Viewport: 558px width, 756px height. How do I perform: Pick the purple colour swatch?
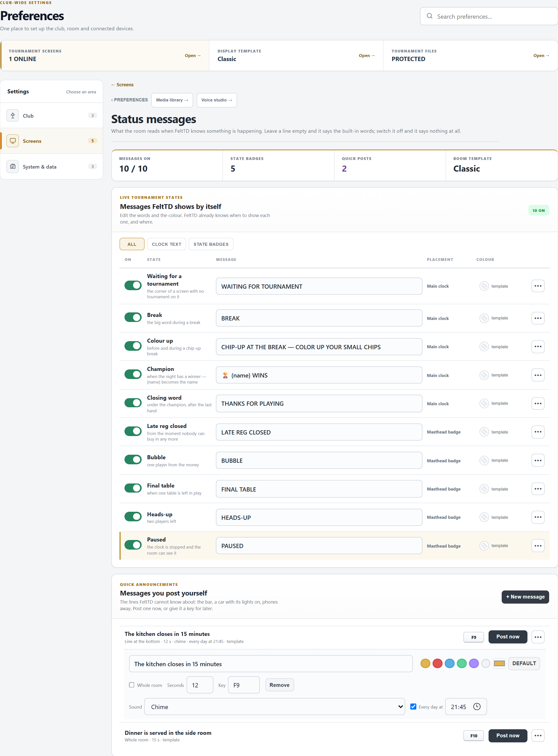pyautogui.click(x=474, y=663)
